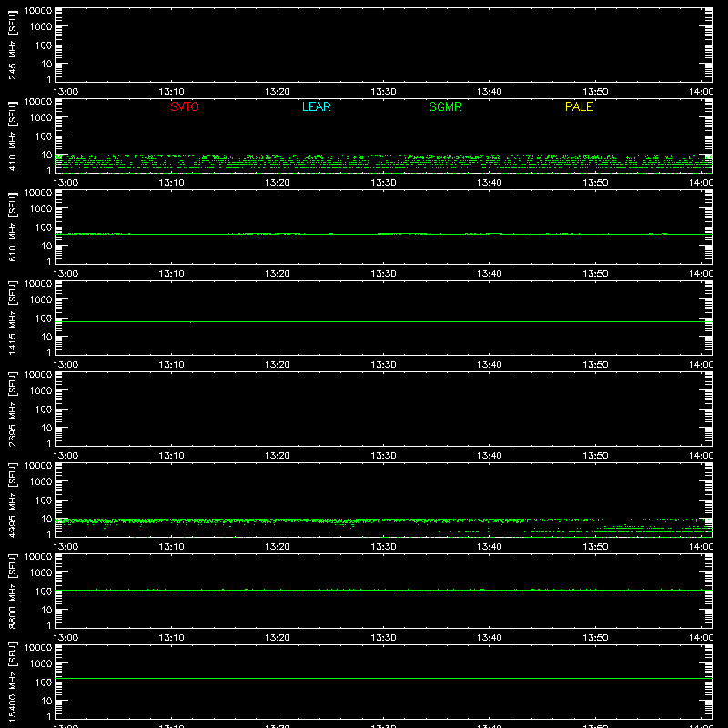Click the 13:30 time label below 245 MHz plot
Image resolution: width=728 pixels, height=728 pixels.
tap(383, 92)
